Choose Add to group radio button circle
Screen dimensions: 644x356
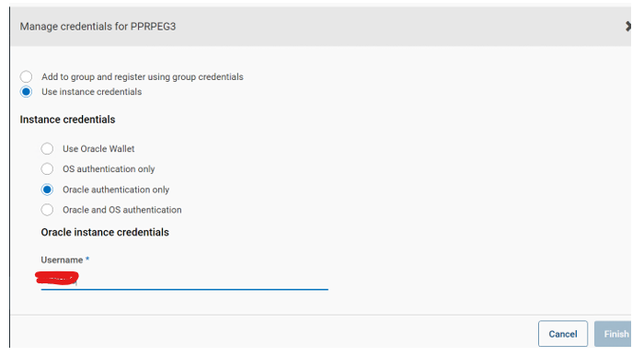tap(26, 76)
